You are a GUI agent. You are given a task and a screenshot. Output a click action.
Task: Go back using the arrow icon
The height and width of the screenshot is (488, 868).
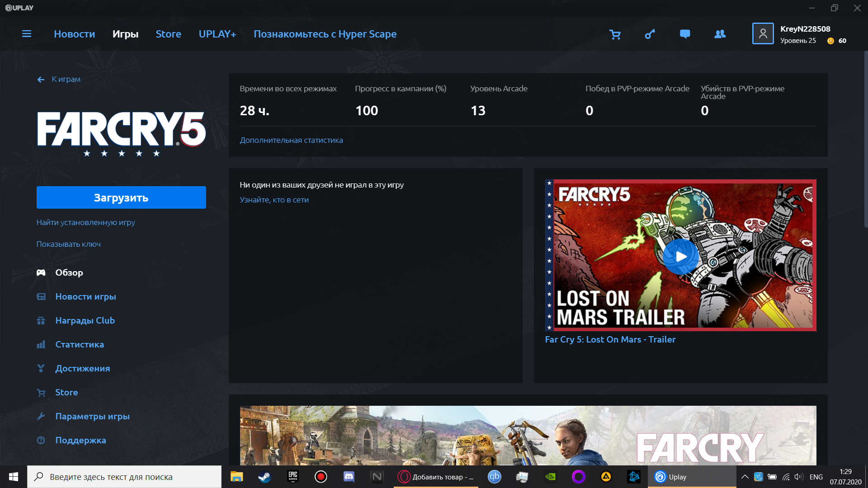[41, 80]
